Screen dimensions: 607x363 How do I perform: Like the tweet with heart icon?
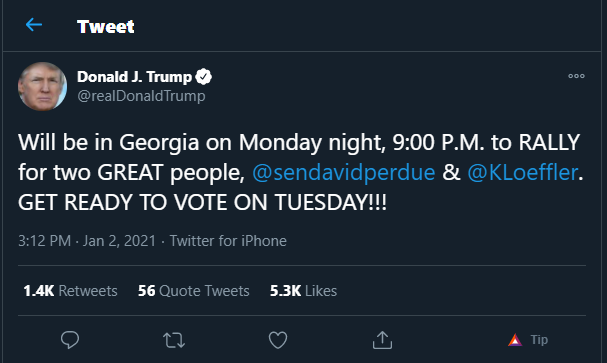point(278,340)
